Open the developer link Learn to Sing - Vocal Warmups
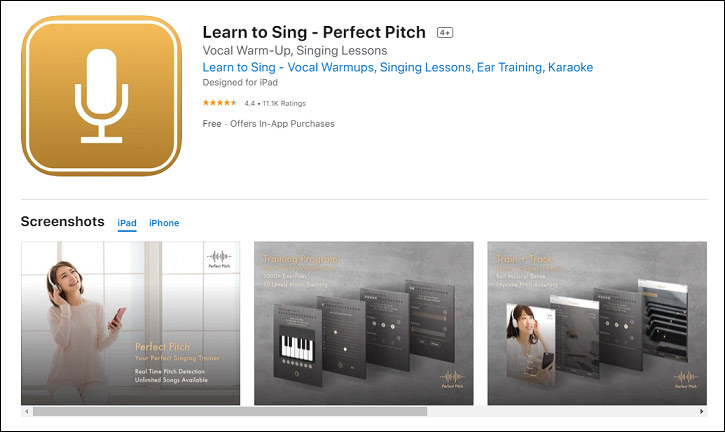The image size is (725, 432). [398, 68]
